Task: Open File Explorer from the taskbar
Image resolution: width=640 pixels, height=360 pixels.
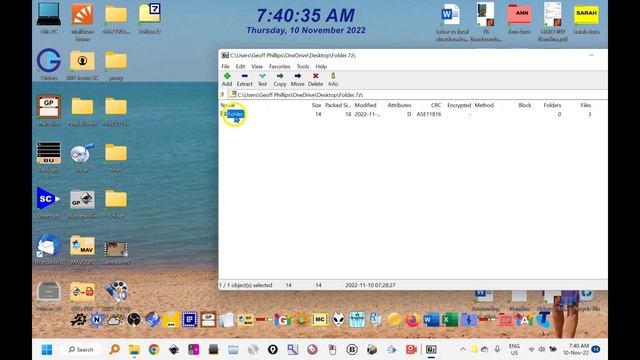Action: tap(134, 350)
